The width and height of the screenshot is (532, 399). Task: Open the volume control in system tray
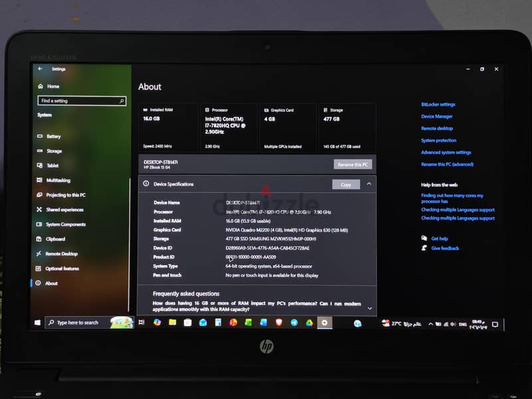[453, 325]
